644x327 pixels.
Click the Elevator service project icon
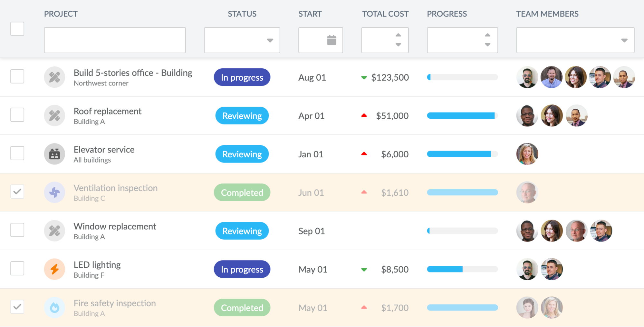tap(54, 154)
